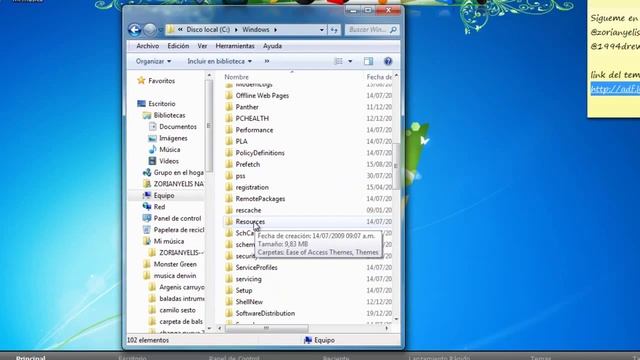Open the Música library

tap(169, 149)
